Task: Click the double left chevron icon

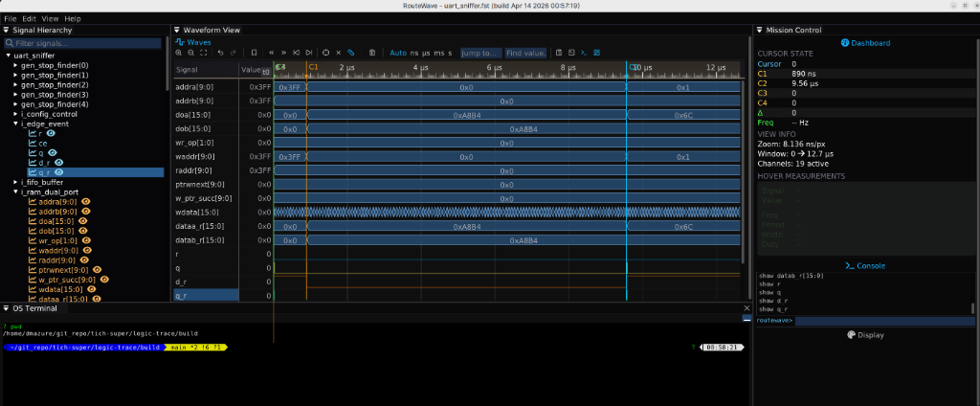Action: coord(271,54)
